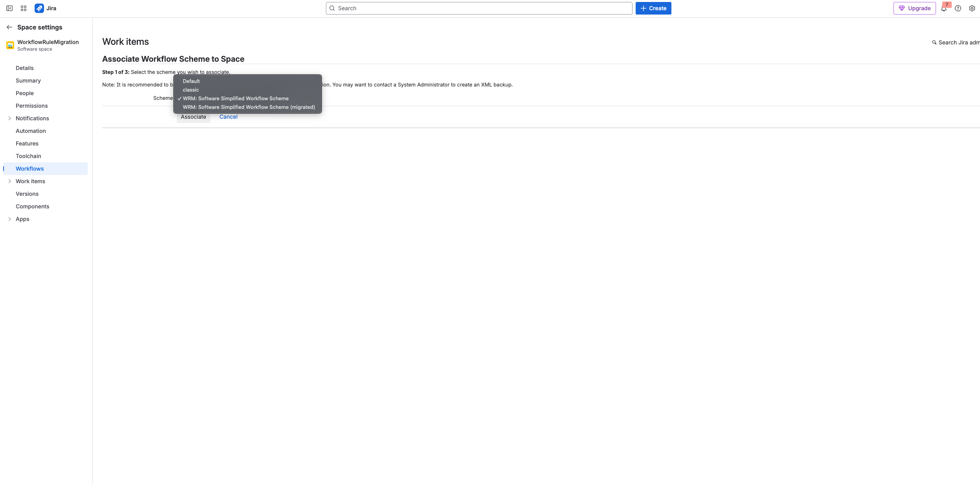The height and width of the screenshot is (484, 980).
Task: Open the Jira app switcher grid icon
Action: (x=23, y=8)
